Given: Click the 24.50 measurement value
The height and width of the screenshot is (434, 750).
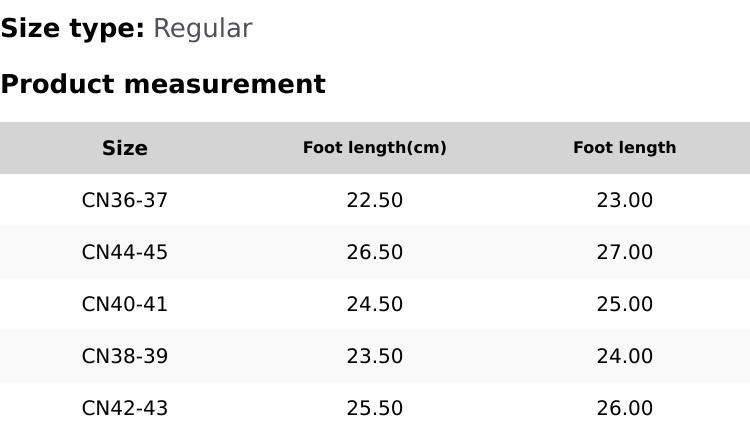Looking at the screenshot, I should tap(375, 304).
